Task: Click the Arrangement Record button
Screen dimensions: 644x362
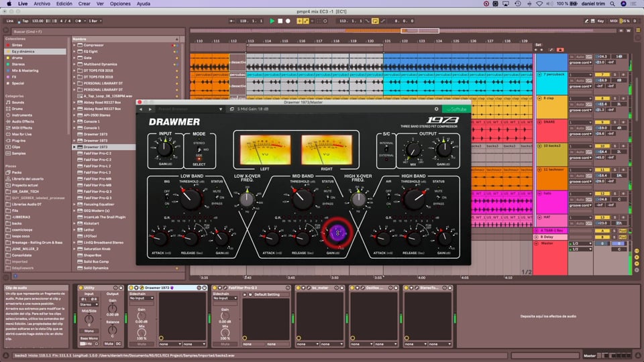Action: coord(288,21)
